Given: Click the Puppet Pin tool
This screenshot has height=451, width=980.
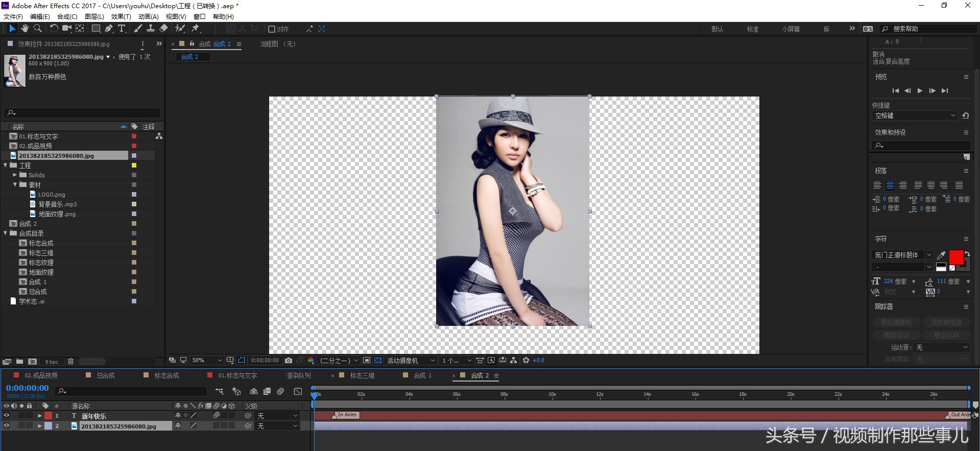Looking at the screenshot, I should pyautogui.click(x=196, y=29).
